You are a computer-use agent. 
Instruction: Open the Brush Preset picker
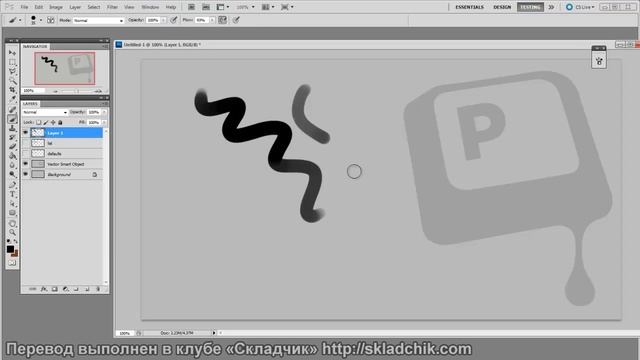click(x=36, y=20)
